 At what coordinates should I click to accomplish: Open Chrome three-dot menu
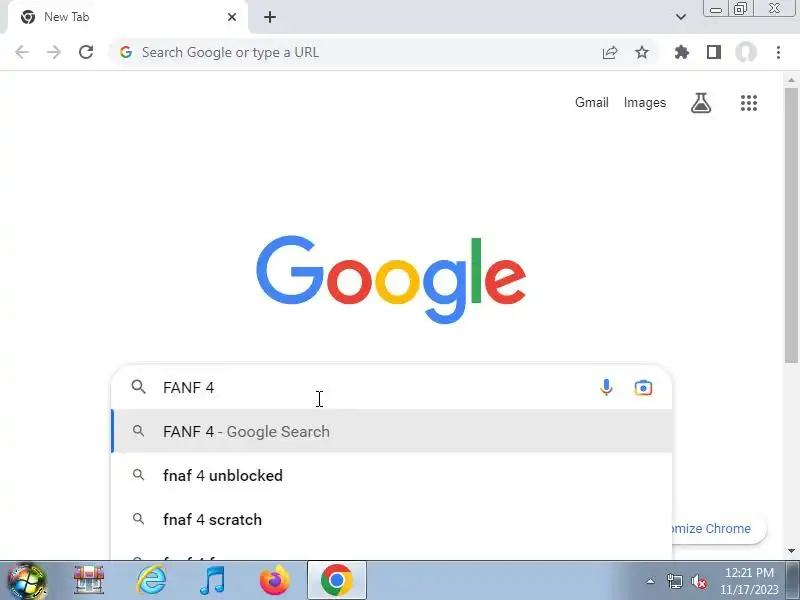[778, 52]
